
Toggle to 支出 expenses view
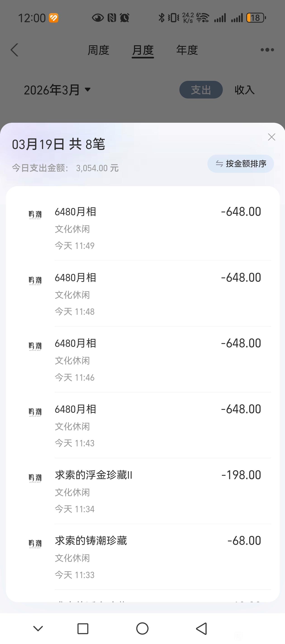[x=201, y=90]
